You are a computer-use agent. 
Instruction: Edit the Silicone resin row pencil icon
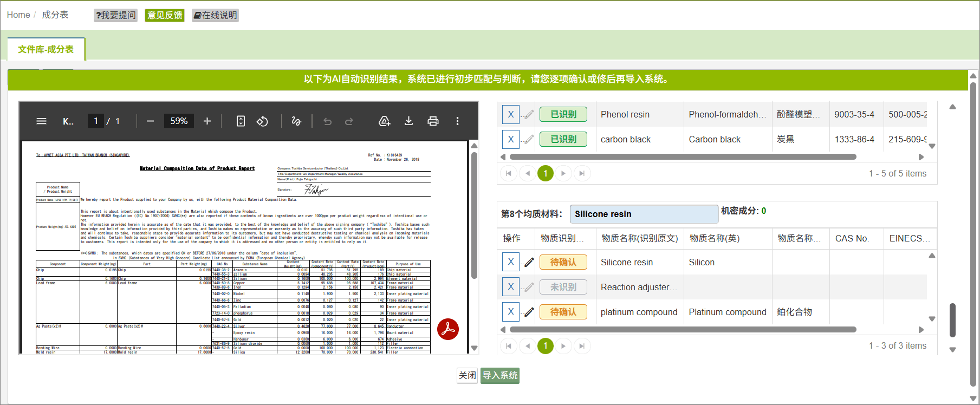[x=529, y=262]
